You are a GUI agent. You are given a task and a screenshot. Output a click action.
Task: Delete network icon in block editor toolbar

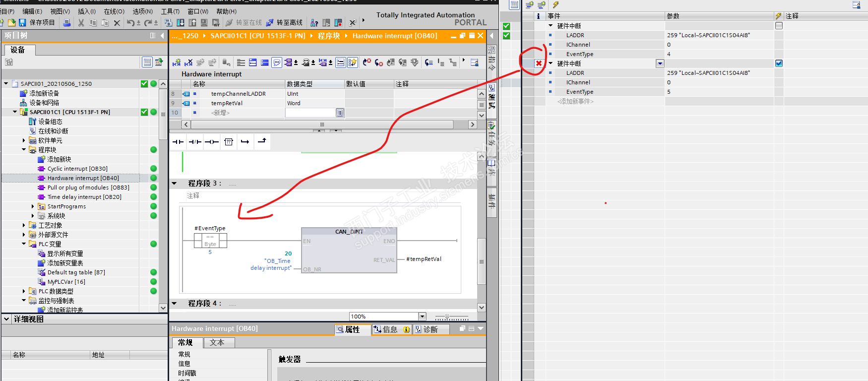click(x=188, y=63)
